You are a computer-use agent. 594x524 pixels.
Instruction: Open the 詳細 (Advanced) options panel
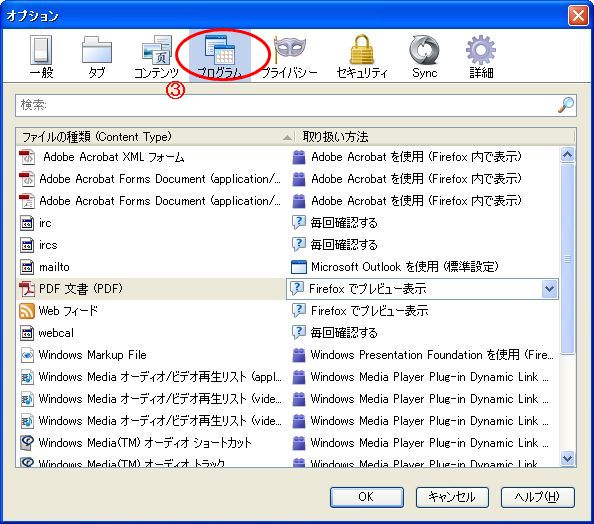coord(481,57)
